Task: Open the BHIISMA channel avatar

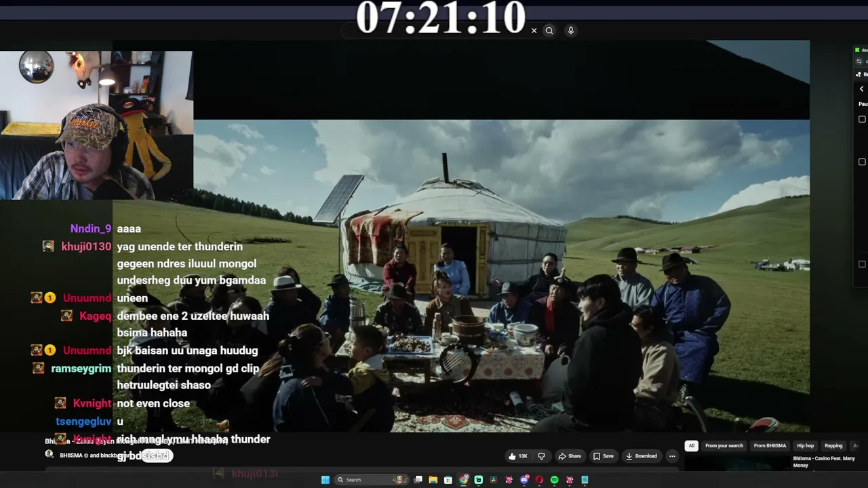Action: tap(50, 454)
